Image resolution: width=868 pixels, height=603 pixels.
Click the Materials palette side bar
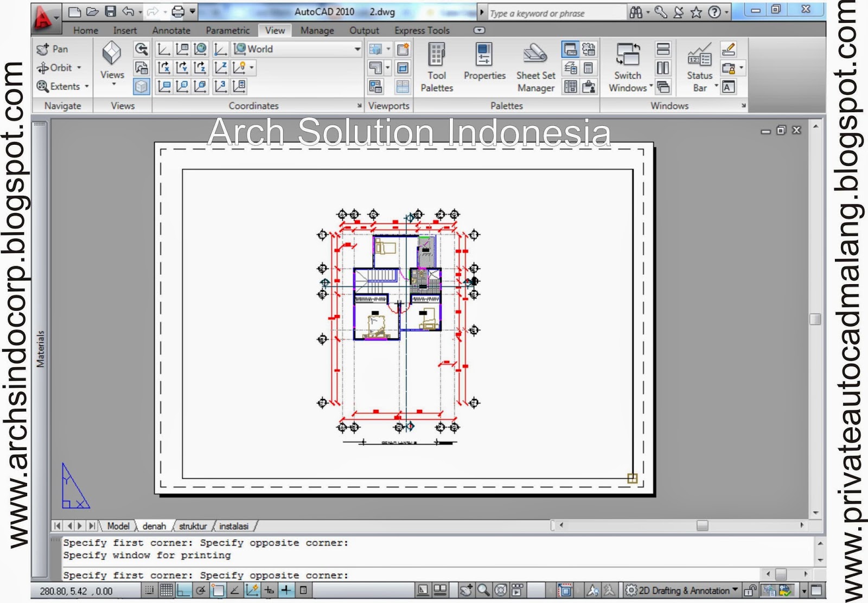point(40,349)
